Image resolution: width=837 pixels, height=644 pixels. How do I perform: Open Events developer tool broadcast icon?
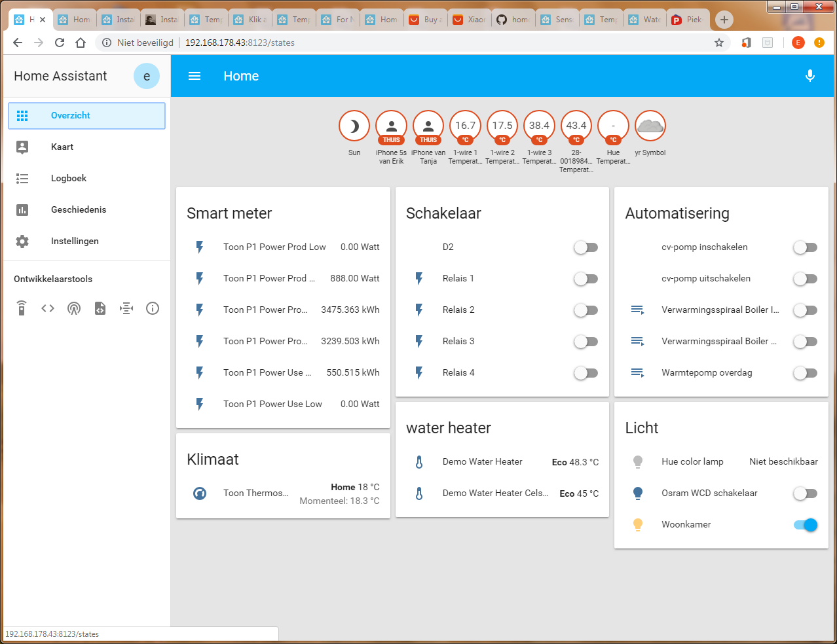coord(74,308)
